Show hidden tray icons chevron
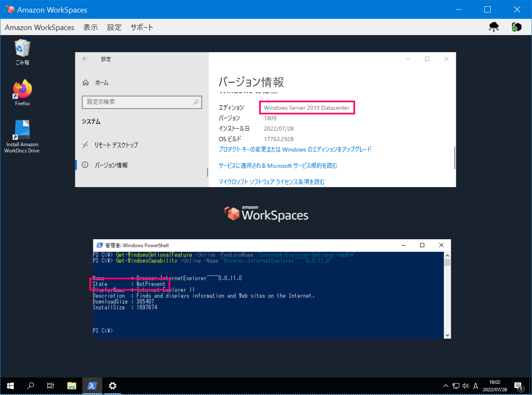Viewport: 532px width, 395px height. point(446,386)
